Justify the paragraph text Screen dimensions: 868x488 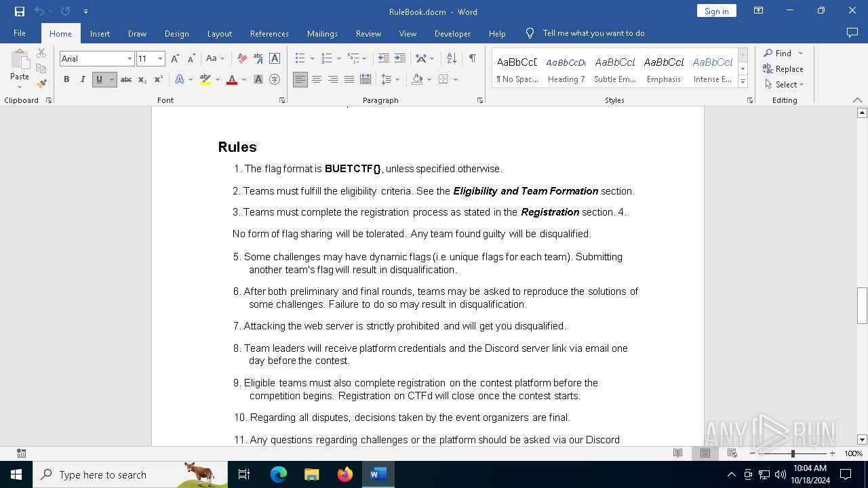[x=349, y=79]
